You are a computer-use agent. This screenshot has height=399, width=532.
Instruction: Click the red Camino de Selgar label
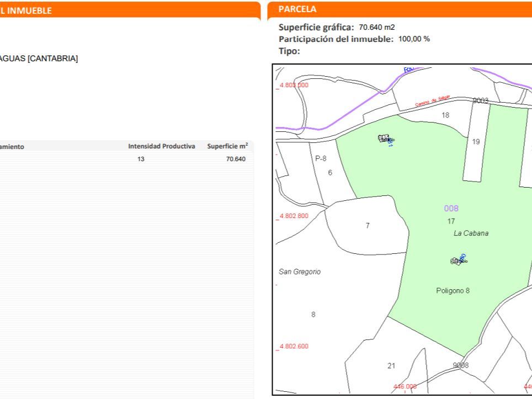pos(432,101)
